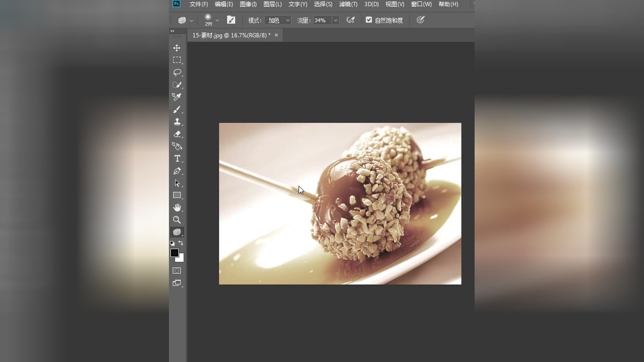Click the white background color swatch
Screen dimensions: 644x362
[x=180, y=259]
